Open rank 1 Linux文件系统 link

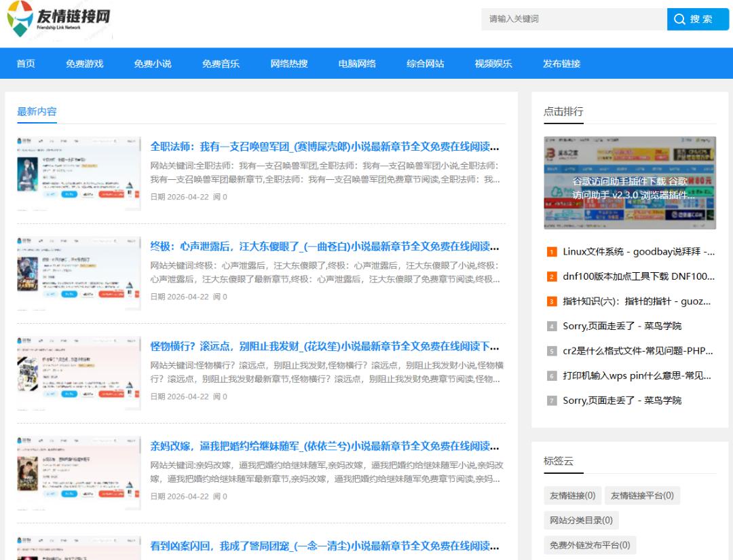(638, 252)
